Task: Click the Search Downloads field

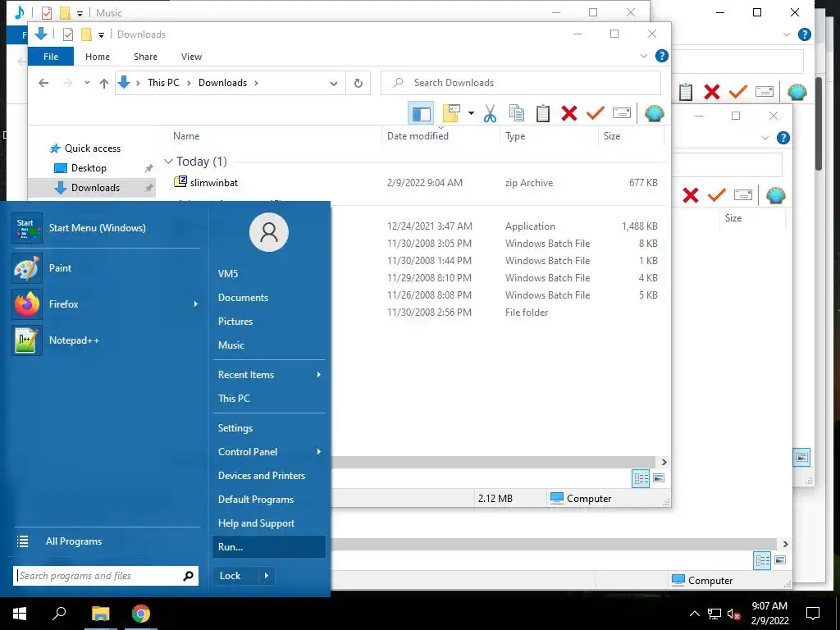Action: click(521, 83)
